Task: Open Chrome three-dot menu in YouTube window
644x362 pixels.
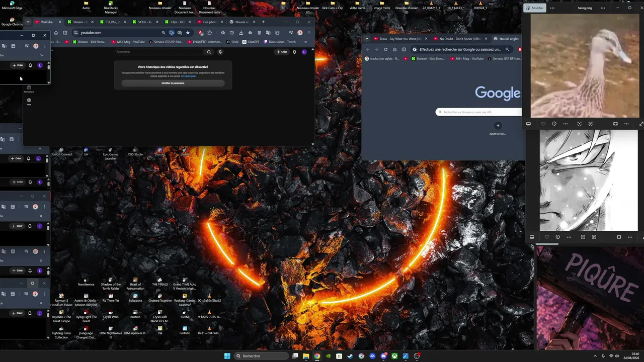Action: (308, 33)
